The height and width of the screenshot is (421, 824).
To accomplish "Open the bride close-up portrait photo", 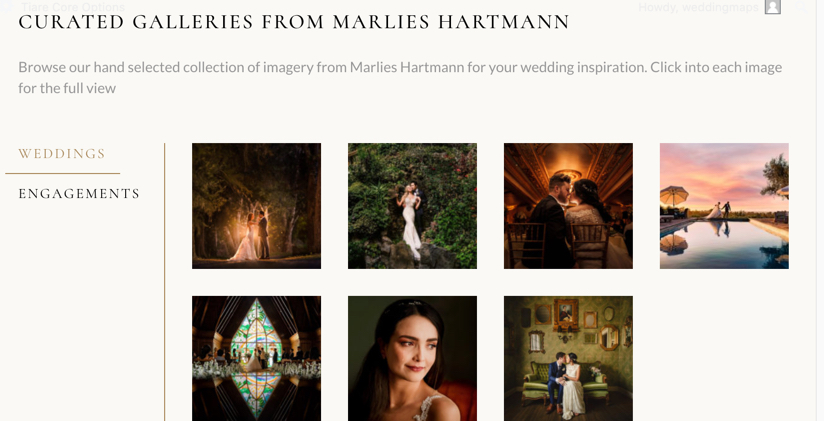I will pos(413,358).
